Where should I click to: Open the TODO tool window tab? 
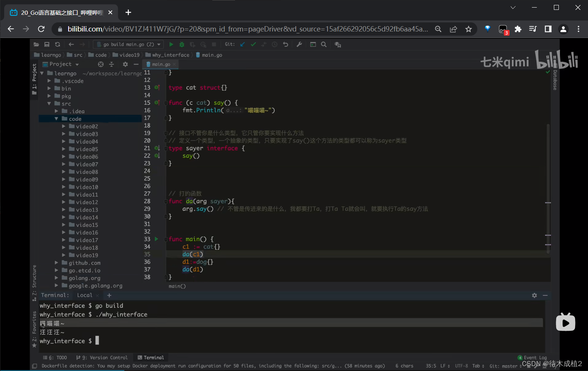55,357
